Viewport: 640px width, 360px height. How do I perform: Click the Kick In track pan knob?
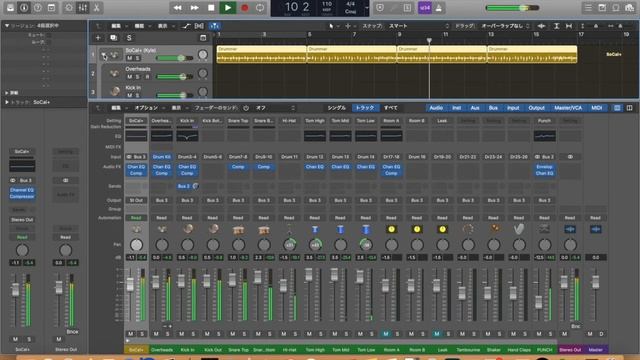pyautogui.click(x=202, y=91)
